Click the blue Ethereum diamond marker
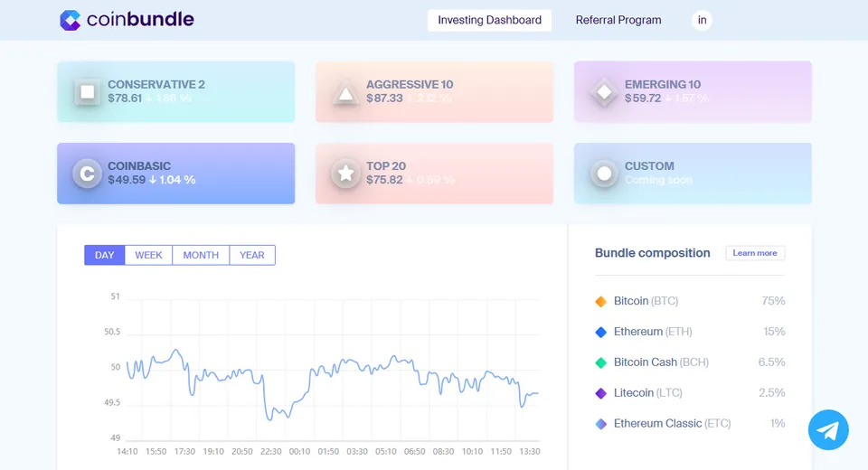The height and width of the screenshot is (470, 868). [x=600, y=332]
